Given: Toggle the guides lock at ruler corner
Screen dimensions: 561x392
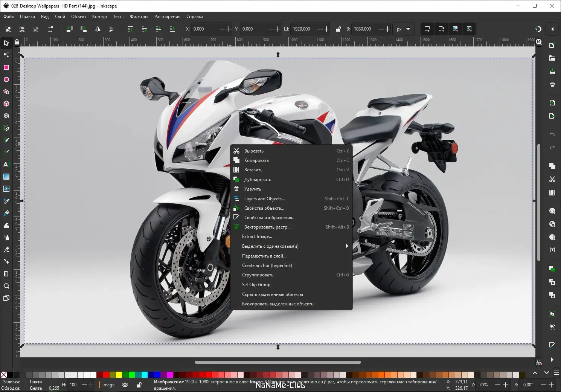Looking at the screenshot, I should [x=17, y=42].
